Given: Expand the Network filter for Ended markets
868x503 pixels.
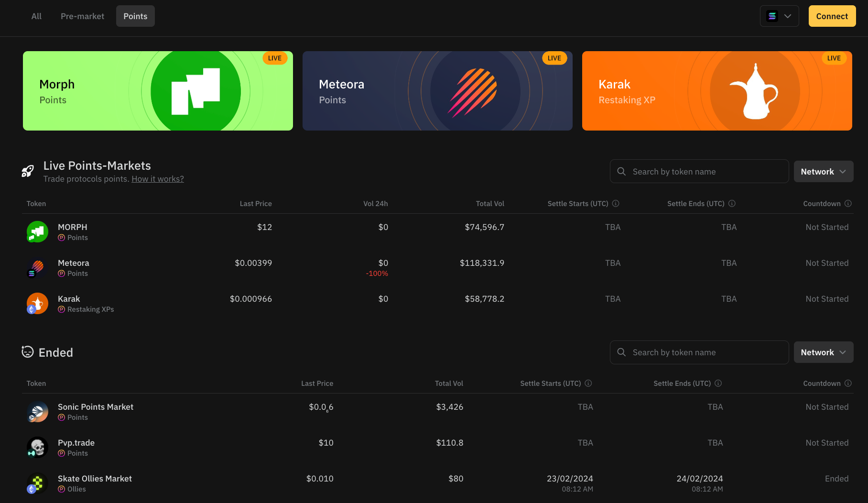Looking at the screenshot, I should (x=824, y=352).
